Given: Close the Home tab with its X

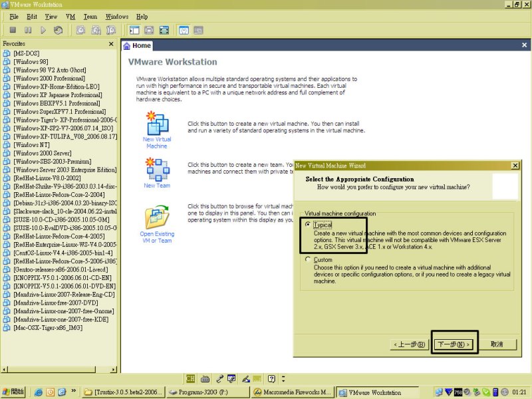Looking at the screenshot, I should (x=524, y=45).
